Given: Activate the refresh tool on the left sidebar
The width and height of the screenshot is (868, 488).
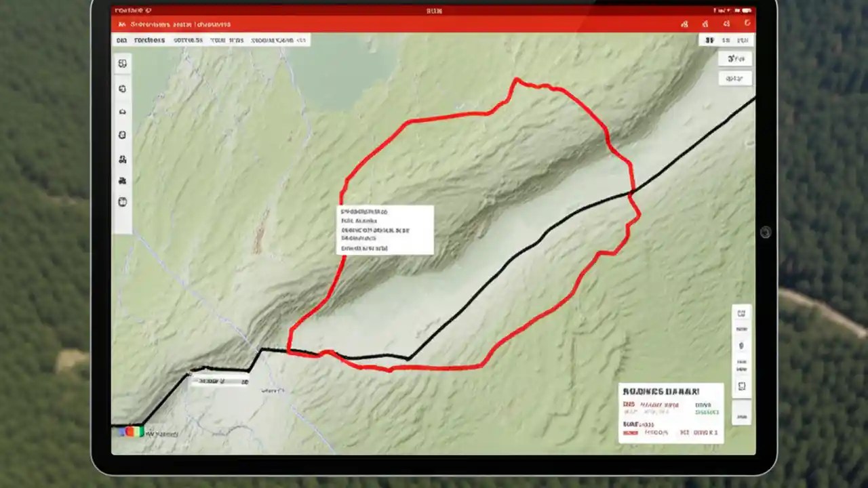Looking at the screenshot, I should [x=122, y=134].
